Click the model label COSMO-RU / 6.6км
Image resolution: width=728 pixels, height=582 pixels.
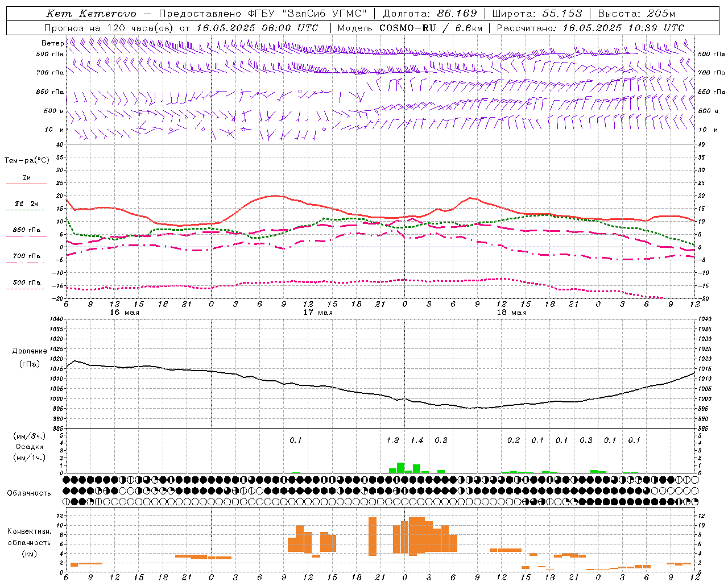pyautogui.click(x=431, y=28)
